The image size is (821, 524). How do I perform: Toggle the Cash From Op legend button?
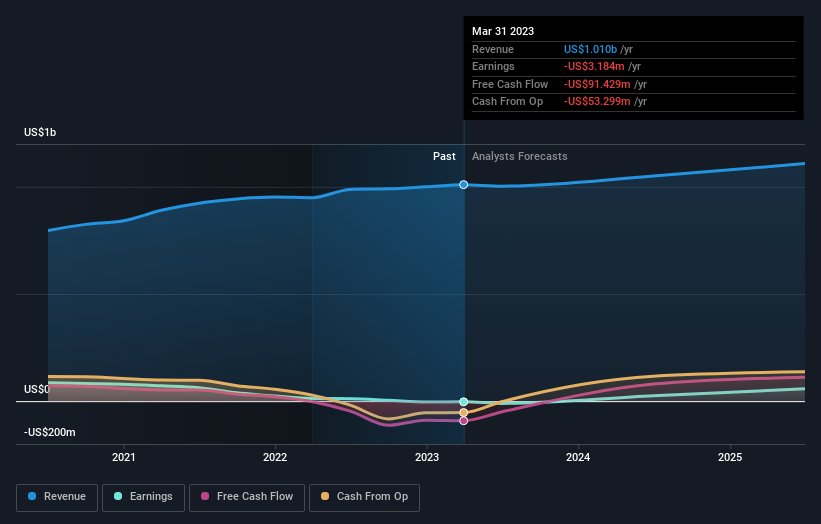[364, 497]
